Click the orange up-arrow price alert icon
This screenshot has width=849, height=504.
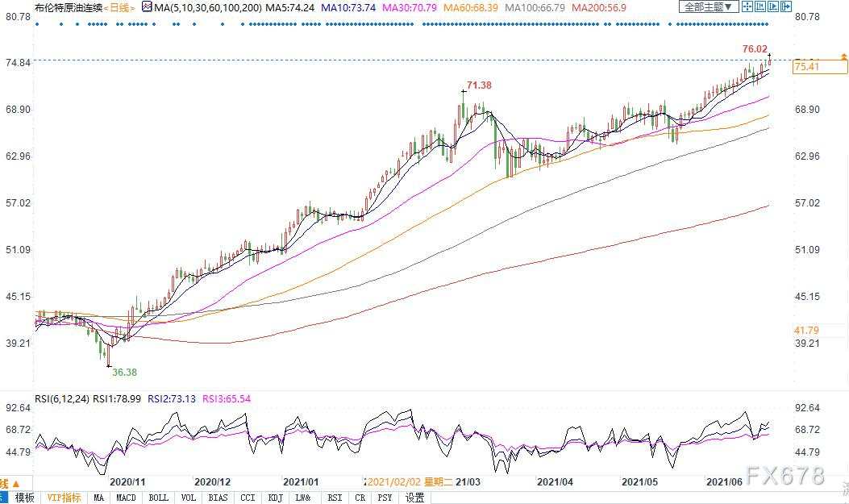[843, 56]
